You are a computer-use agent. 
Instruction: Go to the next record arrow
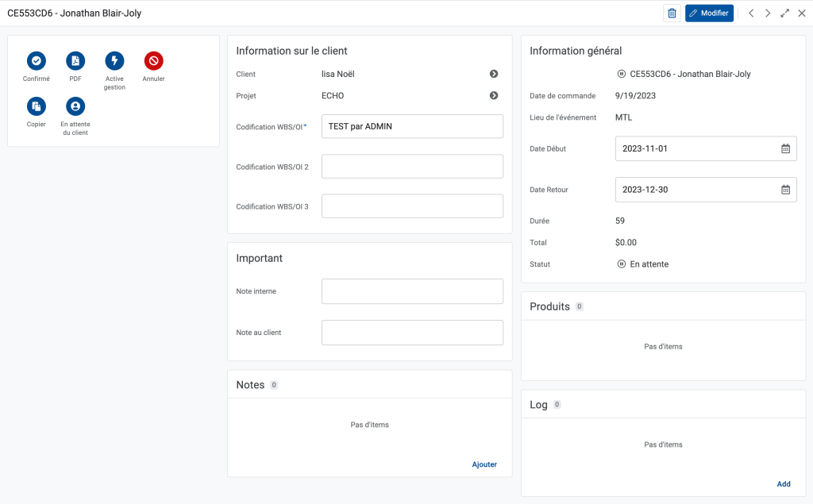[768, 13]
